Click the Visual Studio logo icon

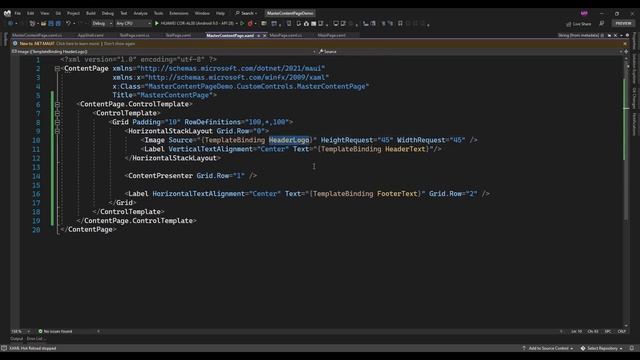click(7, 13)
